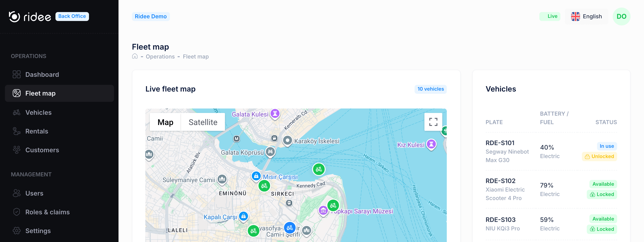Open the DO user avatar menu
The height and width of the screenshot is (242, 644).
621,17
